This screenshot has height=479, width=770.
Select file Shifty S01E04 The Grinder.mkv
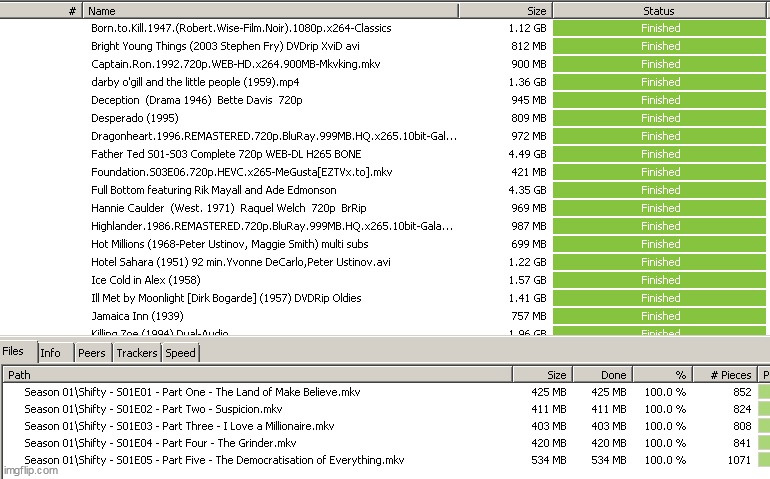160,443
